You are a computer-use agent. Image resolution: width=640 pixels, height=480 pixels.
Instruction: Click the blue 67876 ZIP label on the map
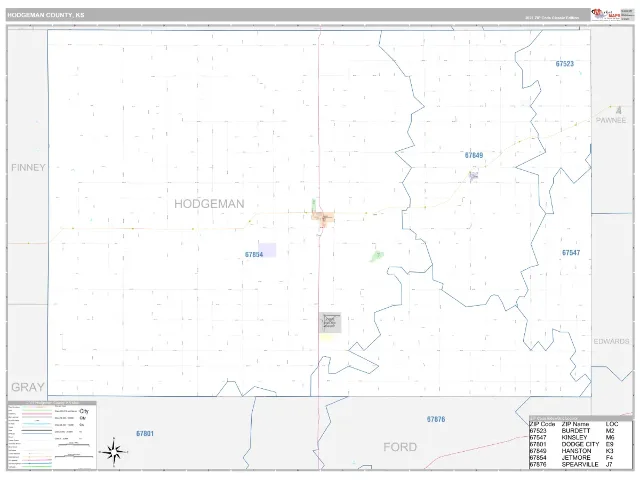pyautogui.click(x=436, y=419)
